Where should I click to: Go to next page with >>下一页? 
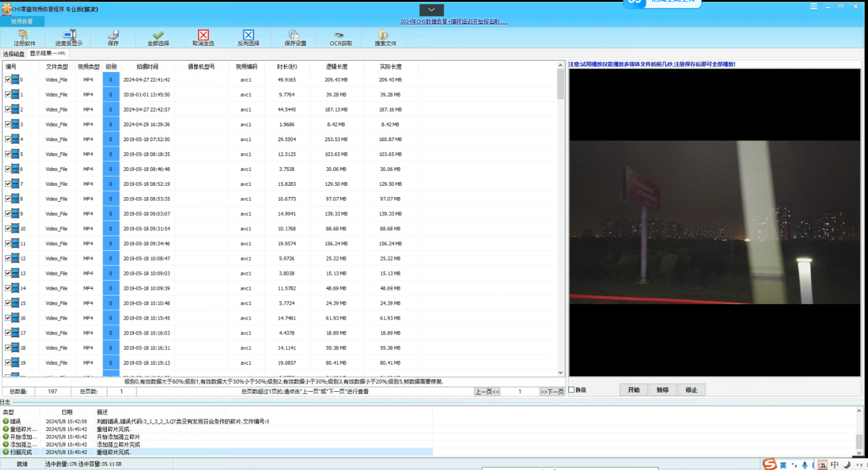552,392
